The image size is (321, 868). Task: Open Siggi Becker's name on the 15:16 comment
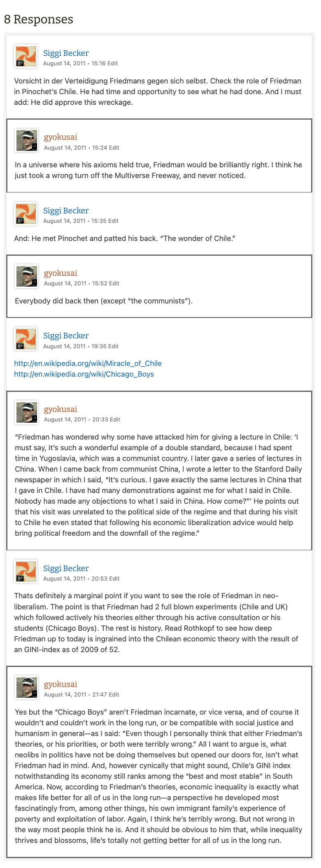(x=66, y=53)
